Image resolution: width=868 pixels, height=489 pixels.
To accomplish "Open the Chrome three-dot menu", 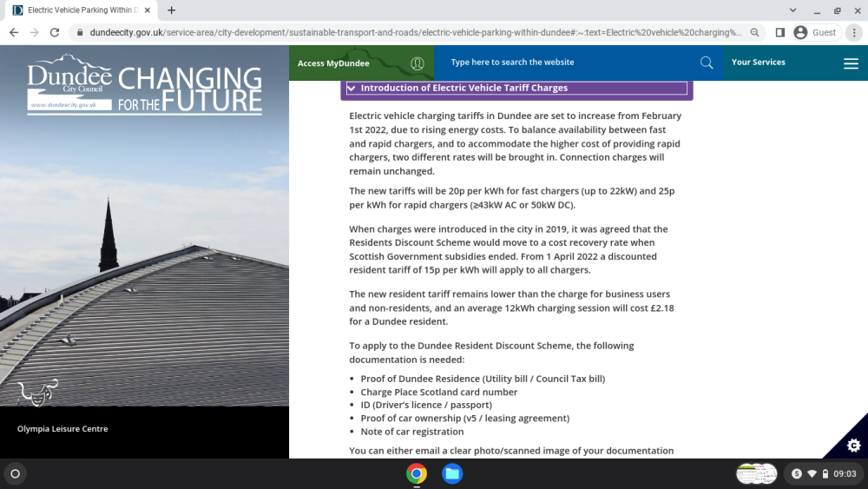I will [854, 33].
